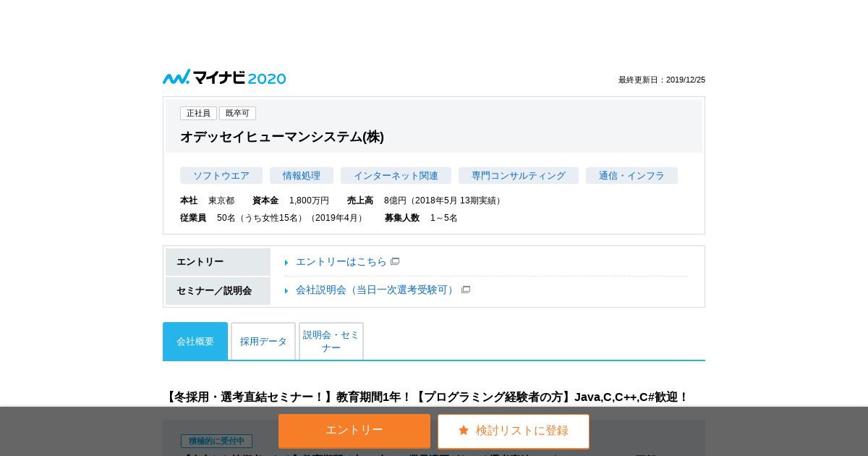Click the 積極的に受付中 status badge
Viewport: 868px width, 456px height.
216,441
